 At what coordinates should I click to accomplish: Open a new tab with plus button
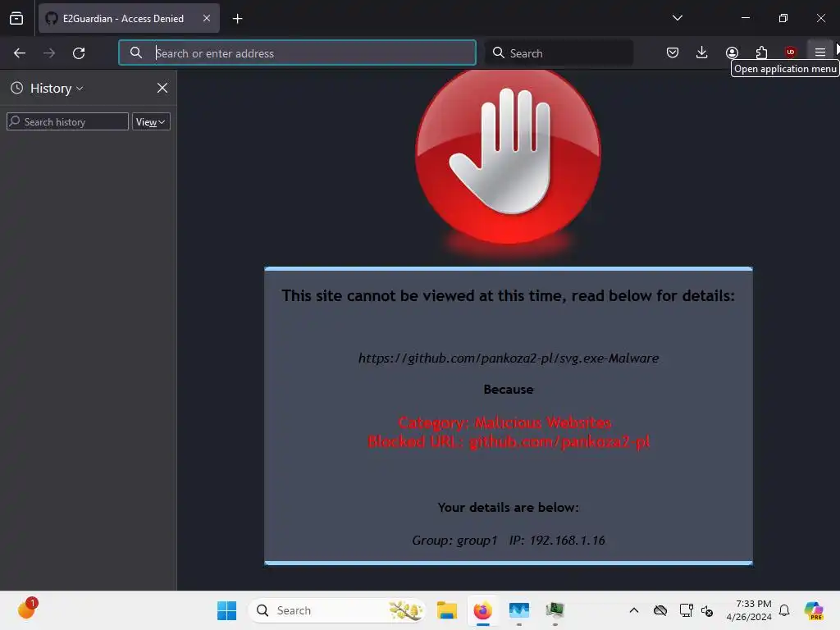tap(237, 19)
